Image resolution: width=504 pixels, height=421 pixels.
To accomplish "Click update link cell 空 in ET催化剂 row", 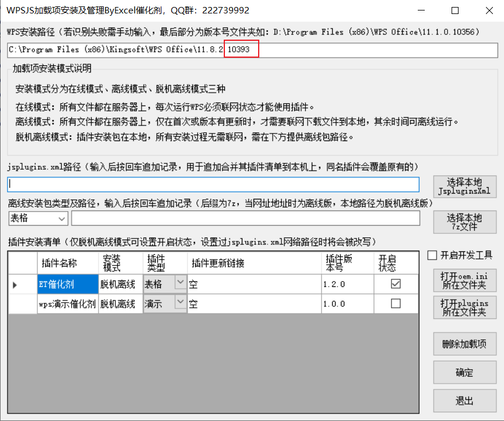I will (254, 285).
